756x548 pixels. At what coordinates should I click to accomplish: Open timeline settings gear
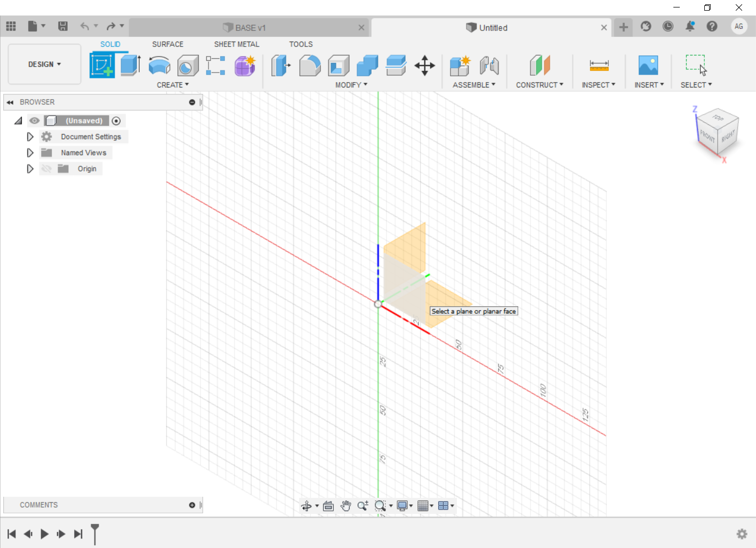pyautogui.click(x=742, y=534)
